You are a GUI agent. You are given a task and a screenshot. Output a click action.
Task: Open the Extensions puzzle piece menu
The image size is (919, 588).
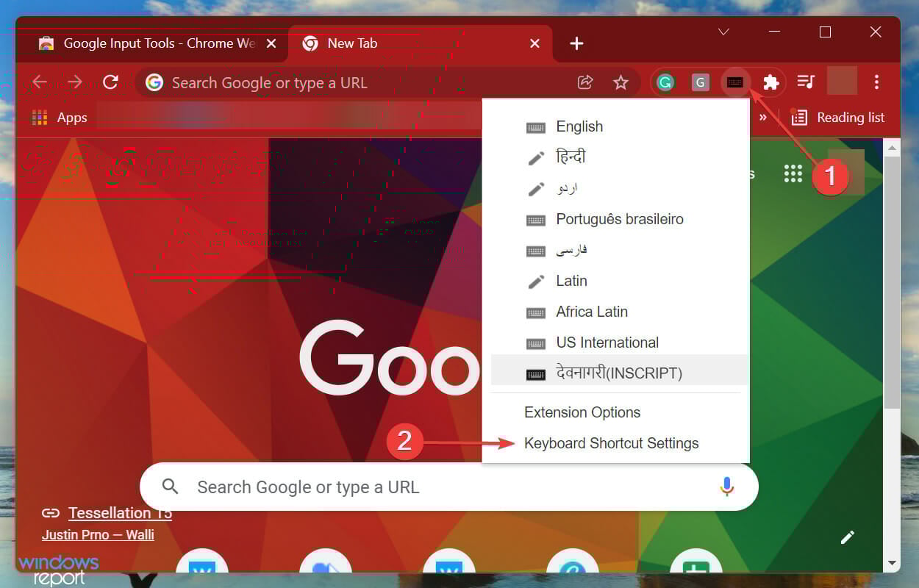[770, 82]
